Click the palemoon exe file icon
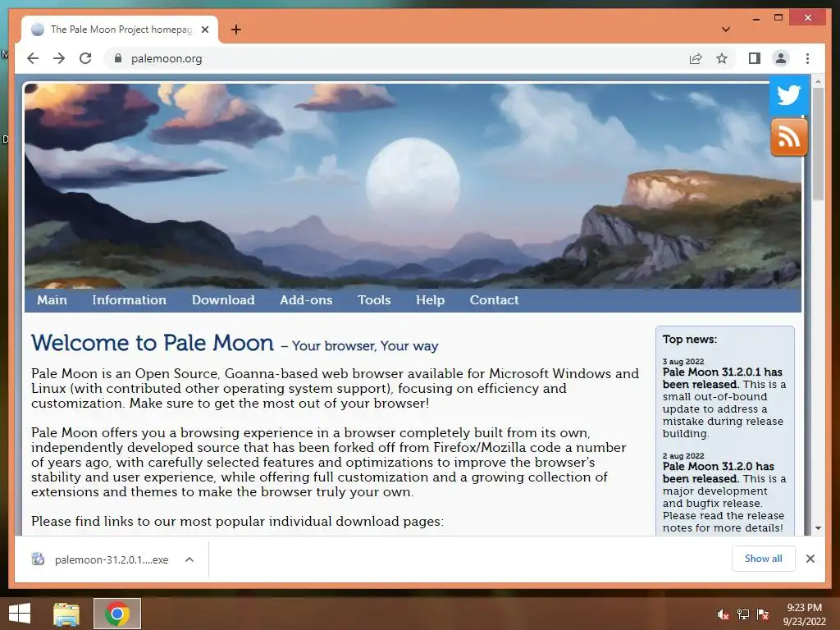Image resolution: width=840 pixels, height=630 pixels. (38, 559)
